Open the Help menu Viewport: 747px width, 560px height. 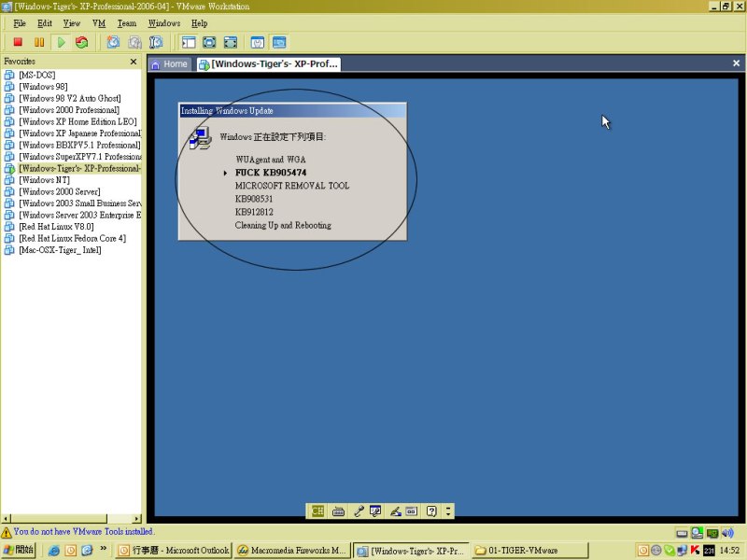[x=199, y=23]
